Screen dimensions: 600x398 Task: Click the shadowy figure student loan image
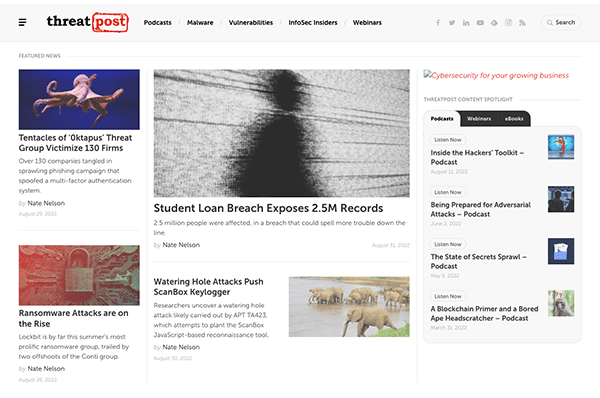coord(282,133)
